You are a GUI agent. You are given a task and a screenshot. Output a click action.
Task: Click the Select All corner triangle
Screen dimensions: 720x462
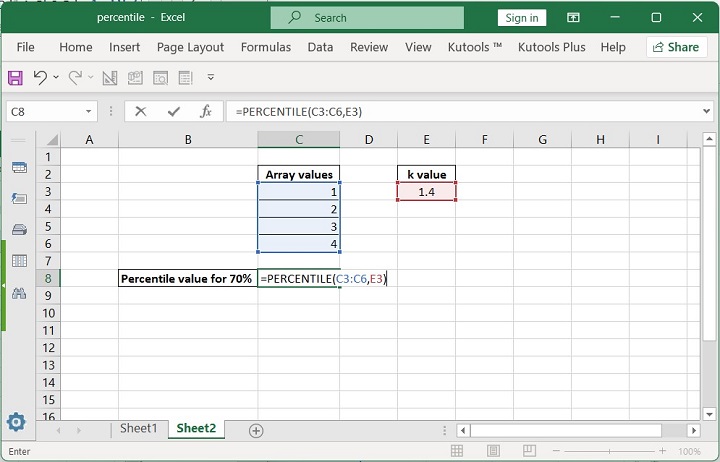[52, 140]
